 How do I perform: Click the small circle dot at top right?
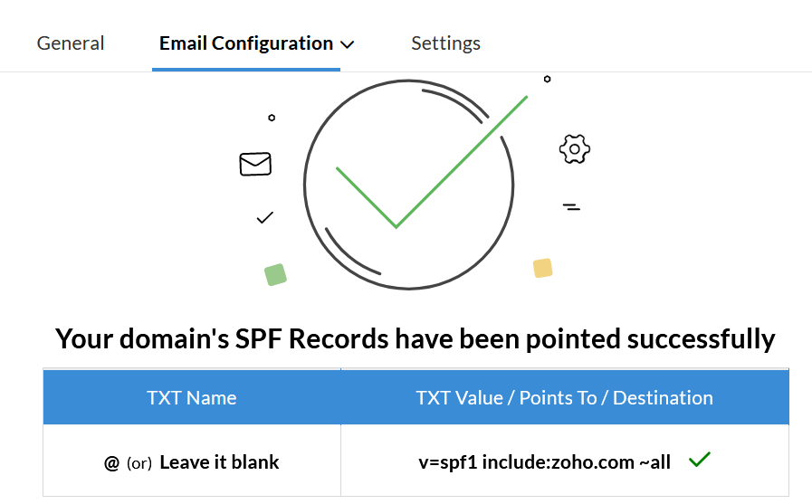click(547, 79)
